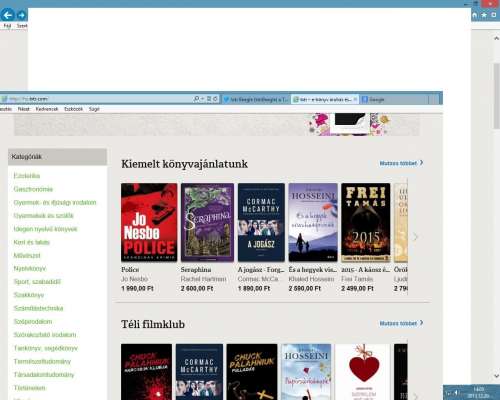
Task: Open the Home icon in outer browser window
Action: click(x=475, y=15)
